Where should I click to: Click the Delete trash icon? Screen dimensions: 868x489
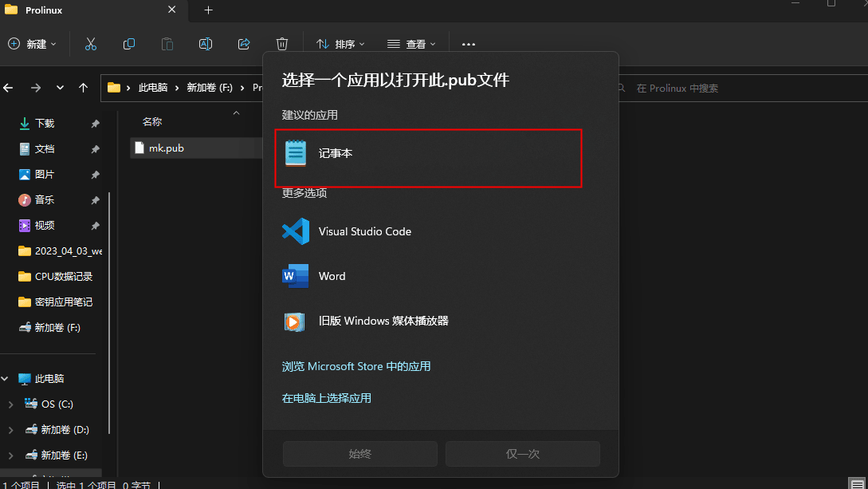point(282,45)
